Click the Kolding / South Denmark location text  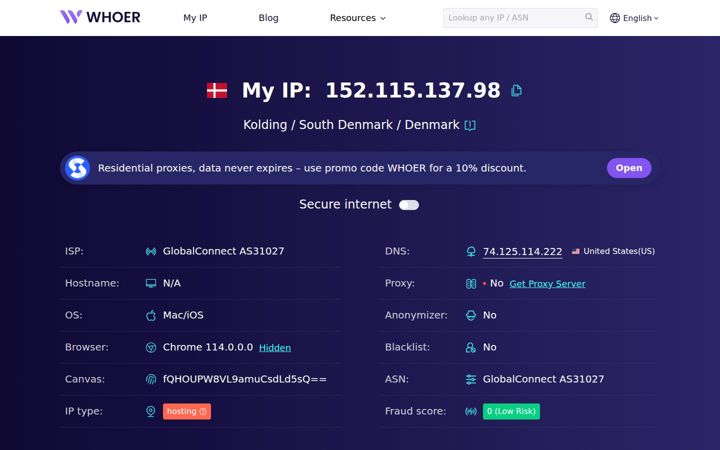pos(351,125)
